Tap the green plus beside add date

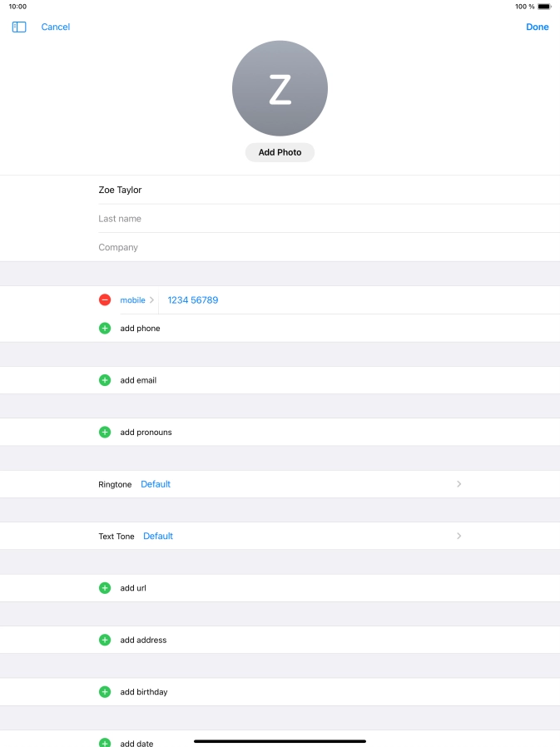105,743
